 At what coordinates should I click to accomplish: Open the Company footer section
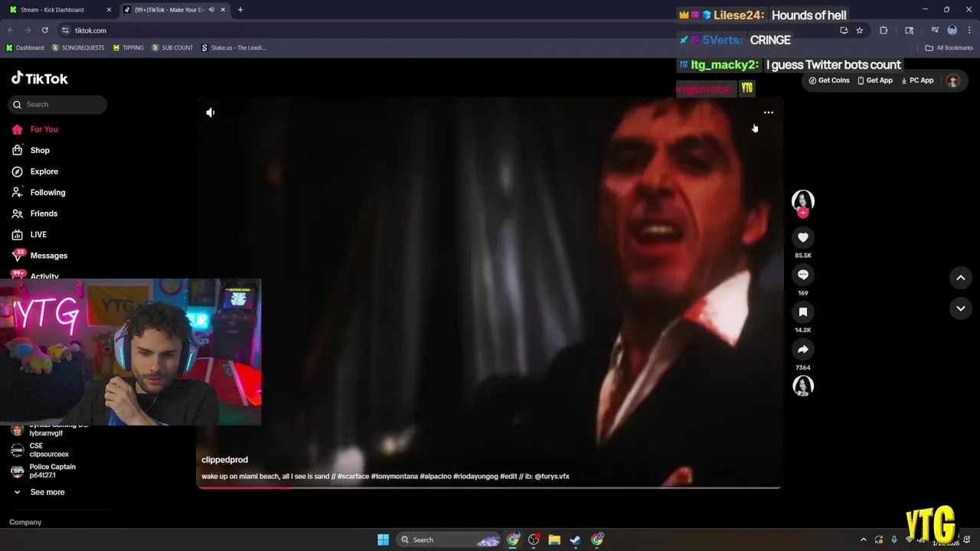[25, 522]
